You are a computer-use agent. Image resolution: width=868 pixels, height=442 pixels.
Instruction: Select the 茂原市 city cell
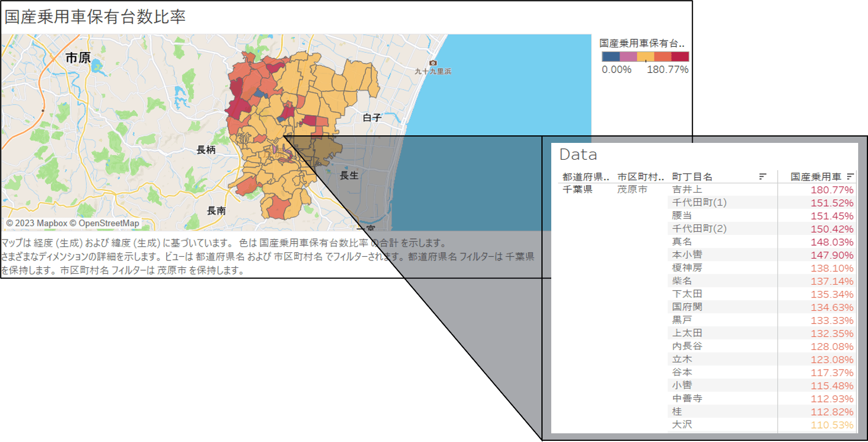632,189
